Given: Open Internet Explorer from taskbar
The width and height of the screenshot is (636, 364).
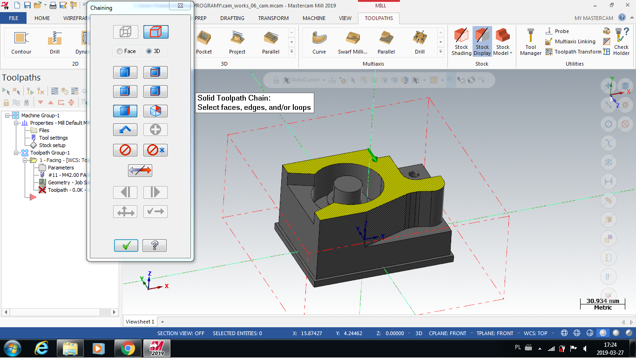Looking at the screenshot, I should (x=42, y=348).
